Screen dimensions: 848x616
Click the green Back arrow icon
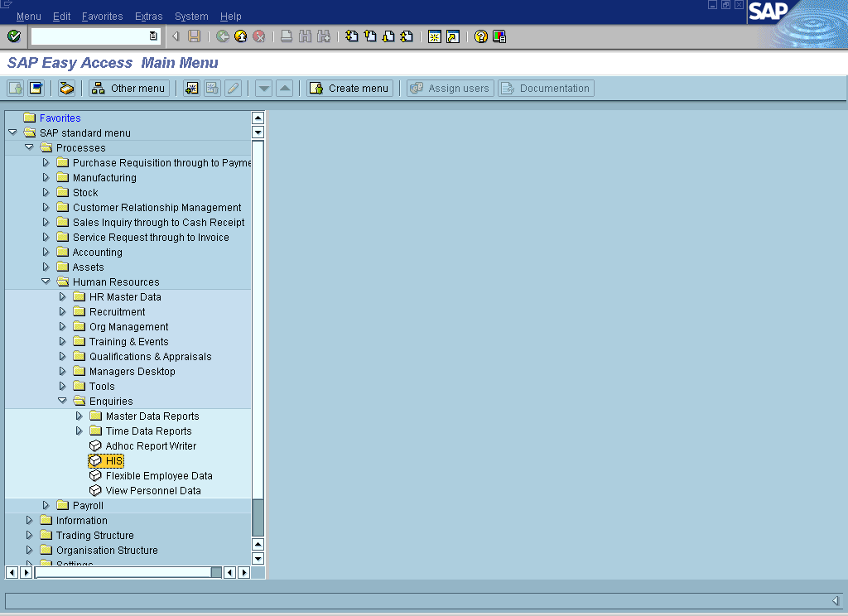(x=222, y=36)
